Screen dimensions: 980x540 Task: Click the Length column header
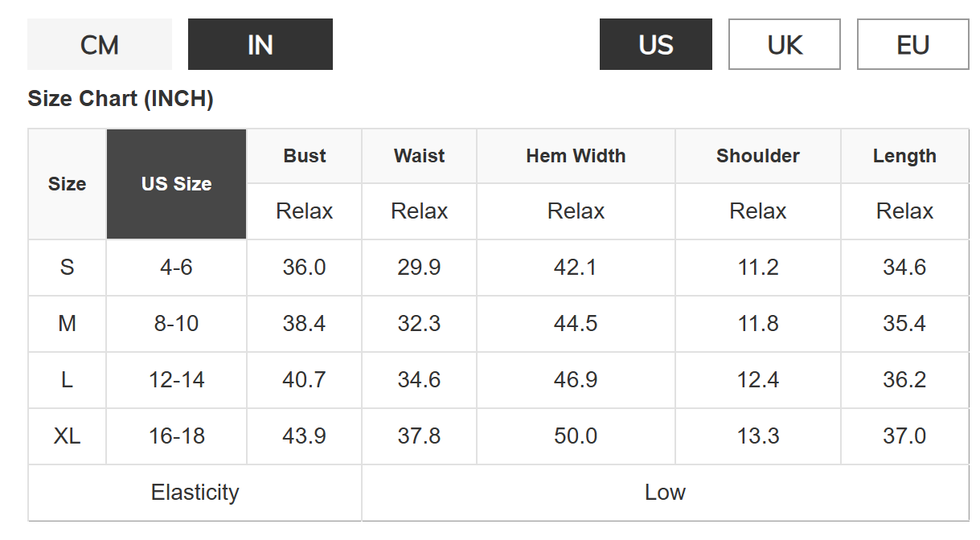(904, 156)
